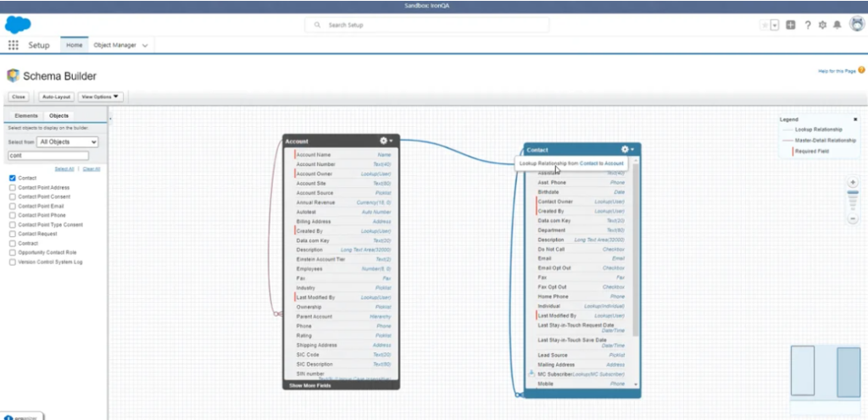This screenshot has height=420, width=868.
Task: Click the Do Not Call field row
Action: [581, 249]
